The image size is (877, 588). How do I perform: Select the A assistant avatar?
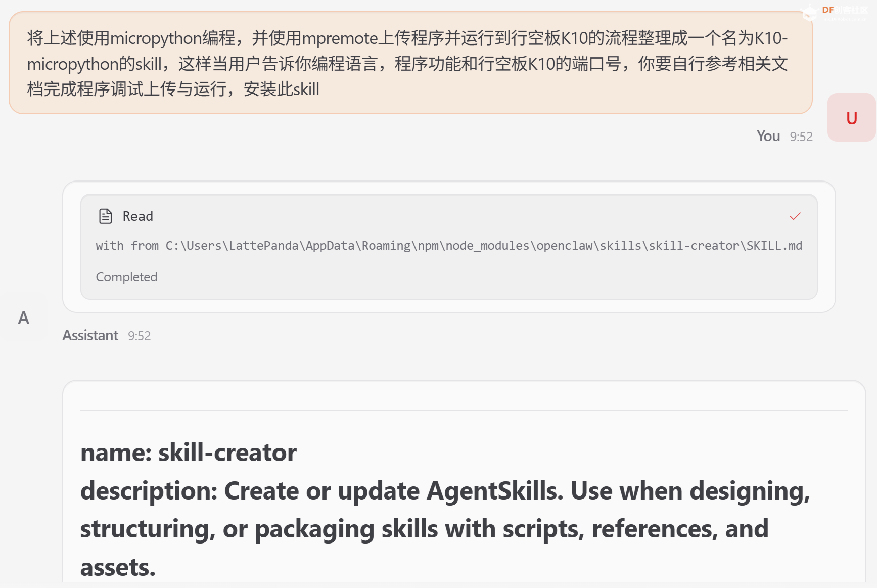tap(23, 318)
